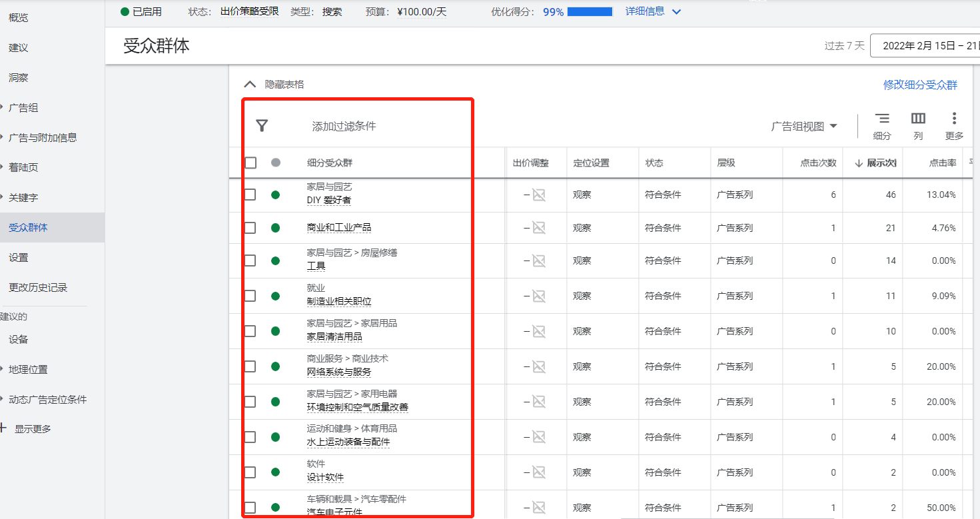Image resolution: width=980 pixels, height=519 pixels.
Task: Open 更改历史记录 in sidebar
Action: click(x=38, y=288)
